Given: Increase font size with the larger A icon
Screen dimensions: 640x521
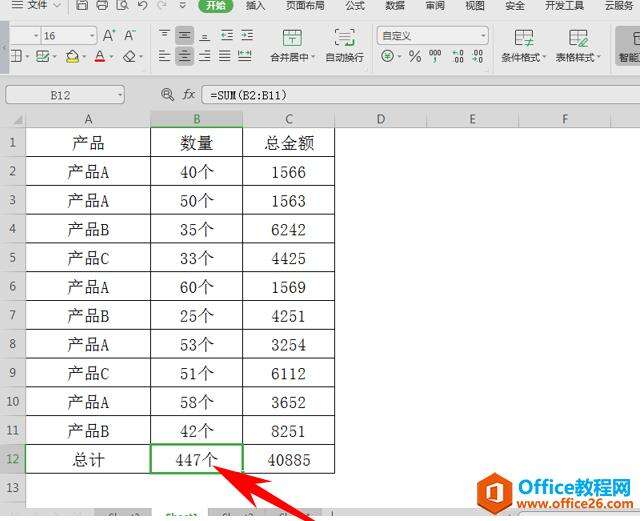Looking at the screenshot, I should pos(109,36).
